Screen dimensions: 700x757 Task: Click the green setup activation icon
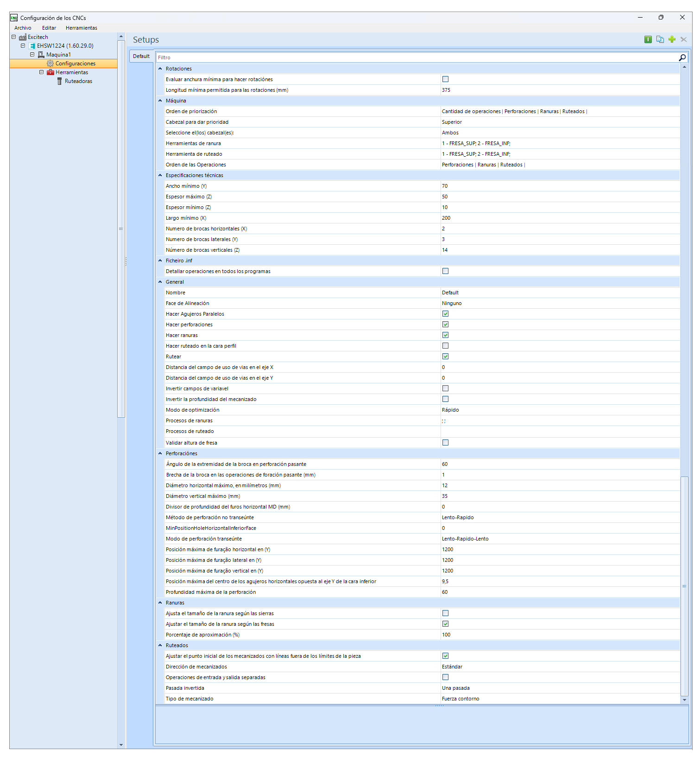[648, 39]
